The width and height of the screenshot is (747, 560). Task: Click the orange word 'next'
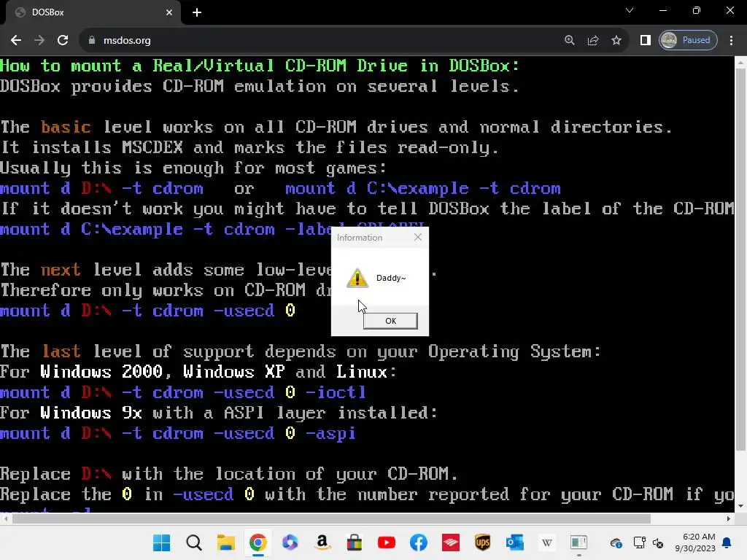click(x=61, y=270)
